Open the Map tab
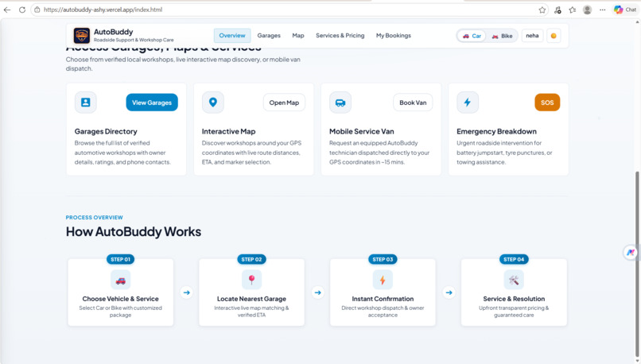641x364 pixels. tap(298, 36)
